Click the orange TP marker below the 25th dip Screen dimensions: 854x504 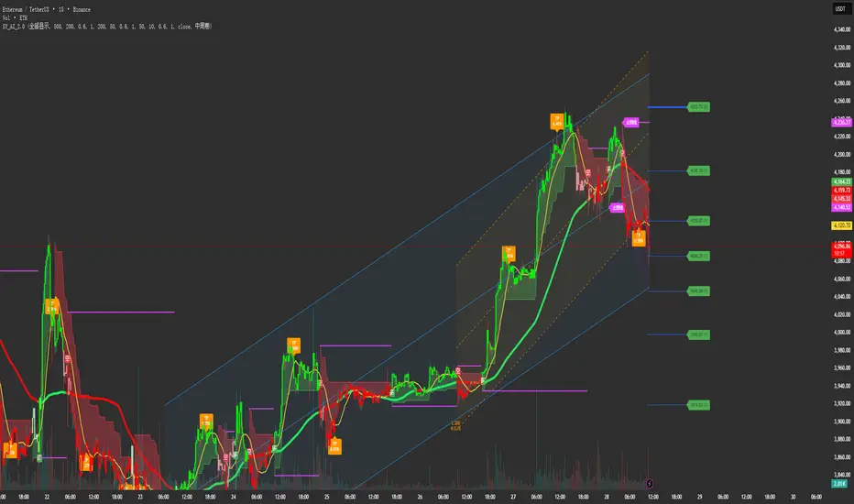(334, 447)
